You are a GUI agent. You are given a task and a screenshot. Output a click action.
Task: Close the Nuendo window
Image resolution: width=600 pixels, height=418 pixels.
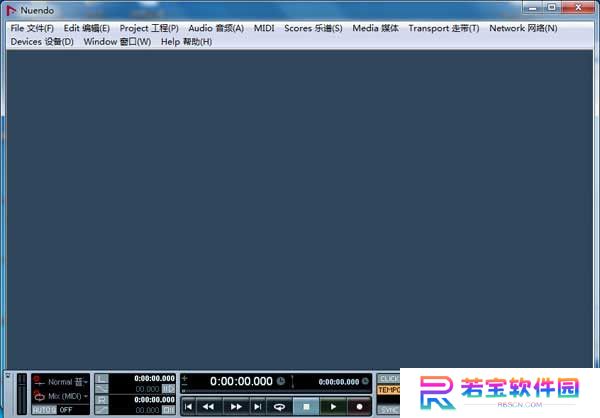(x=578, y=7)
